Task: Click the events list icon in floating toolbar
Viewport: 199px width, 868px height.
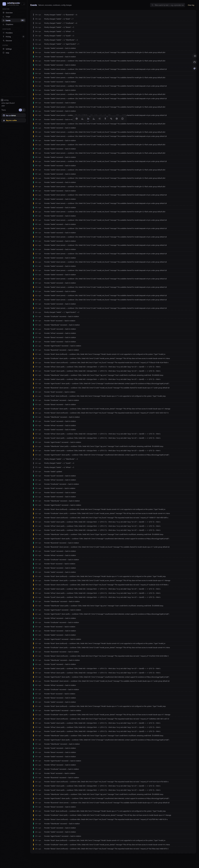Action: click(x=88, y=119)
